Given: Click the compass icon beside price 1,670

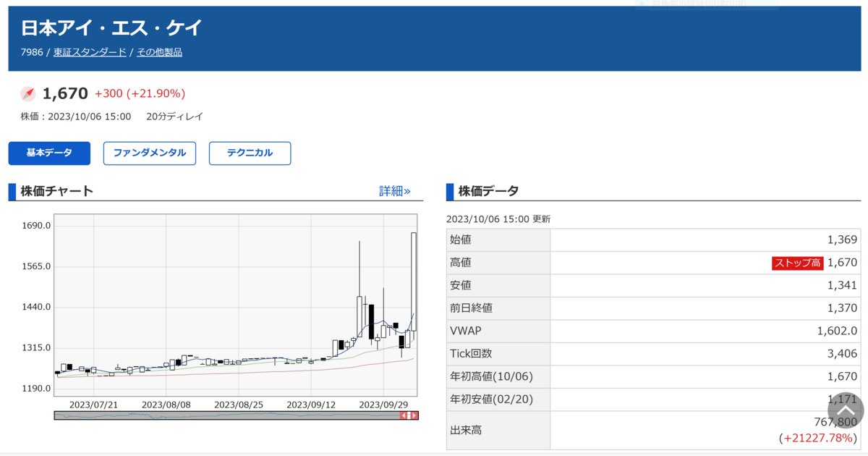Looking at the screenshot, I should pos(28,93).
